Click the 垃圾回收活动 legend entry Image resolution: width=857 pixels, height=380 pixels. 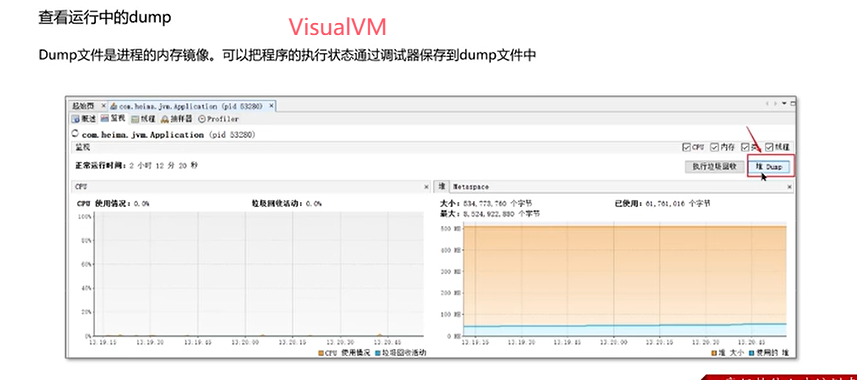click(401, 353)
